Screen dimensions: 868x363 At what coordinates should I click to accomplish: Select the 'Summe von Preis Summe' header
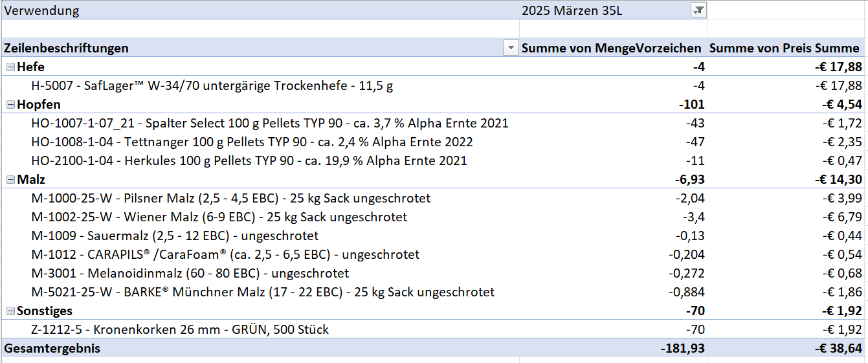pyautogui.click(x=785, y=48)
